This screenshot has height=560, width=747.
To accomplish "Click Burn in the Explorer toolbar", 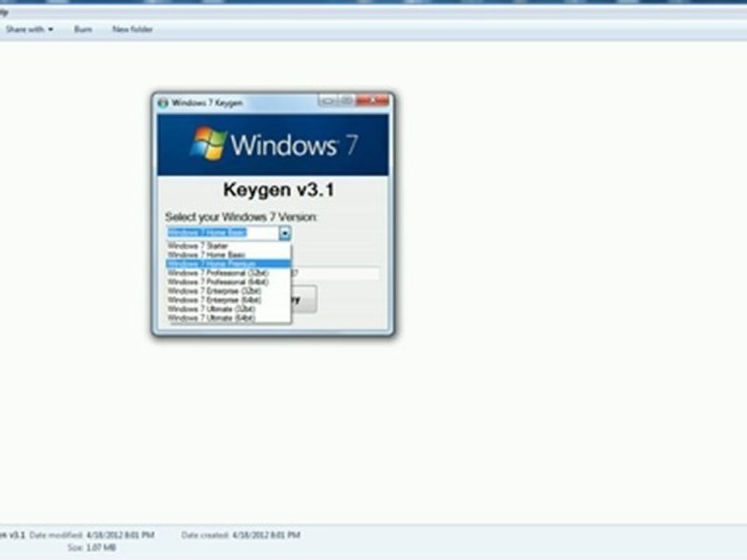I will [x=83, y=30].
